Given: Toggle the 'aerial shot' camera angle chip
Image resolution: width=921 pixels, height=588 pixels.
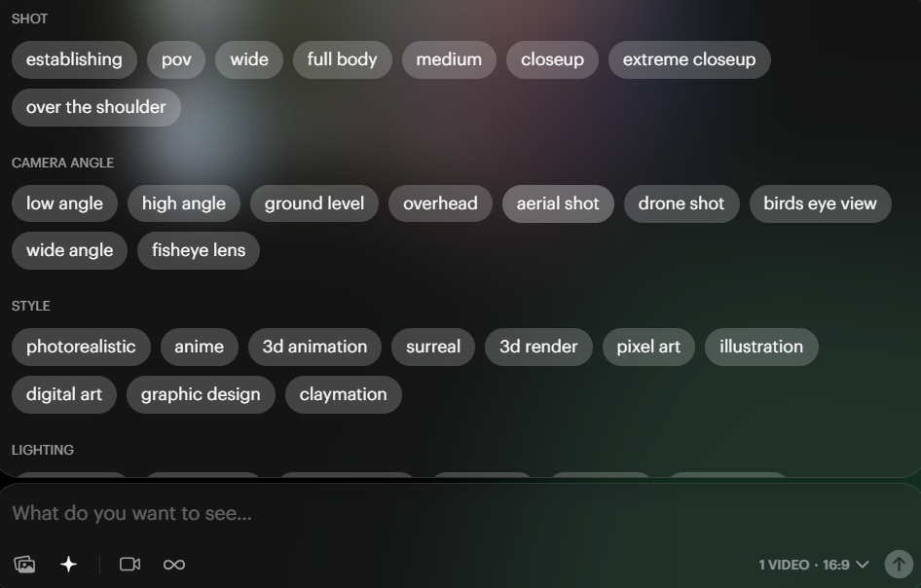Looking at the screenshot, I should (x=558, y=203).
